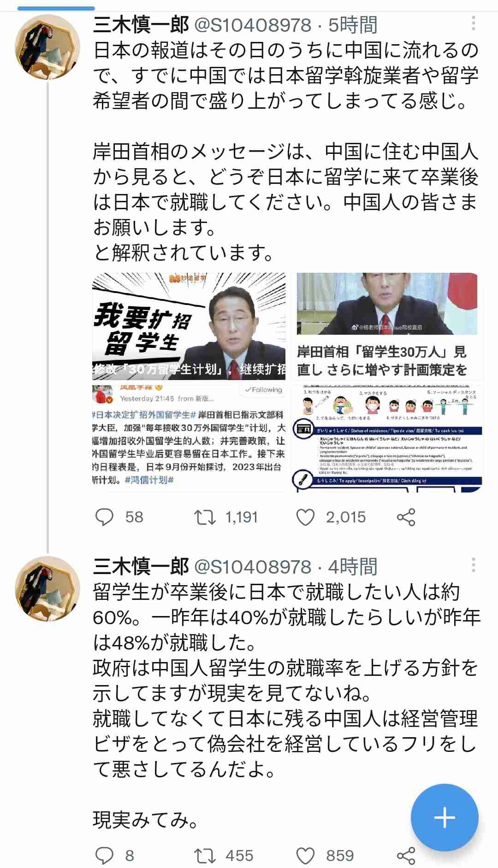Screen dimensions: 498x868
Task: Open more options menu of first tweet
Action: click(474, 23)
